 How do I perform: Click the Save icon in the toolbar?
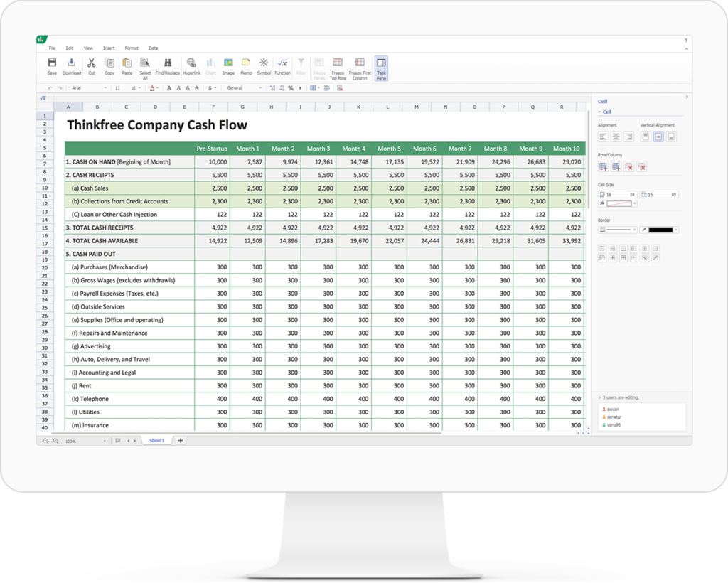pos(52,67)
